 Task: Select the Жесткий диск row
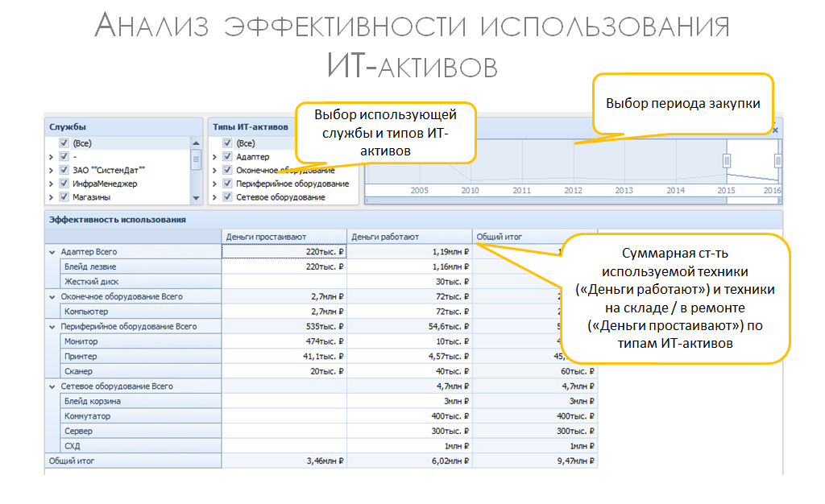pos(140,282)
